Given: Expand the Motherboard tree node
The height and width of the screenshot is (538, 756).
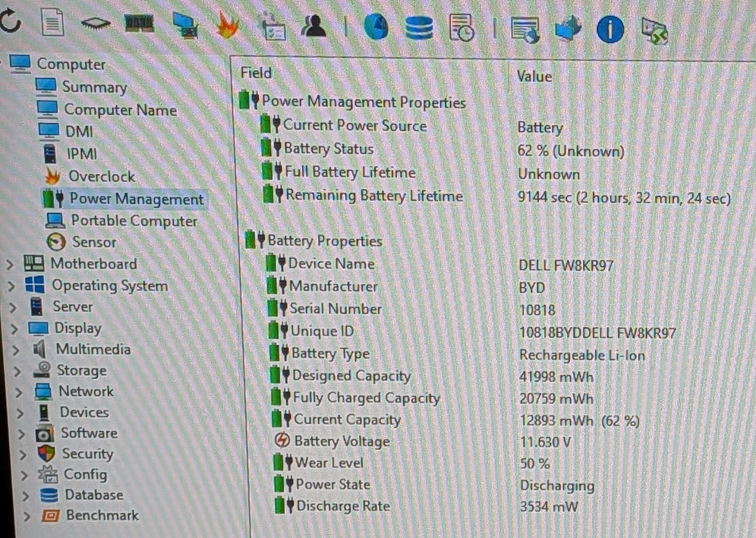Looking at the screenshot, I should 10,265.
